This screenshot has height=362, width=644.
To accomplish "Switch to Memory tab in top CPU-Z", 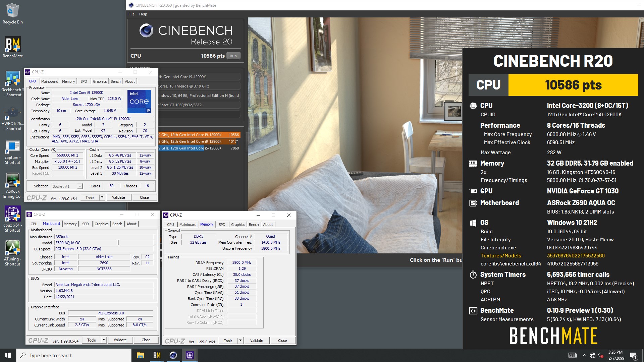I will click(x=68, y=81).
